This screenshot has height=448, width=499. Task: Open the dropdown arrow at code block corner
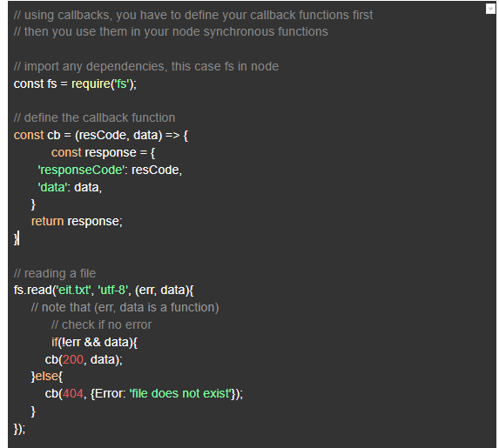(490, 9)
